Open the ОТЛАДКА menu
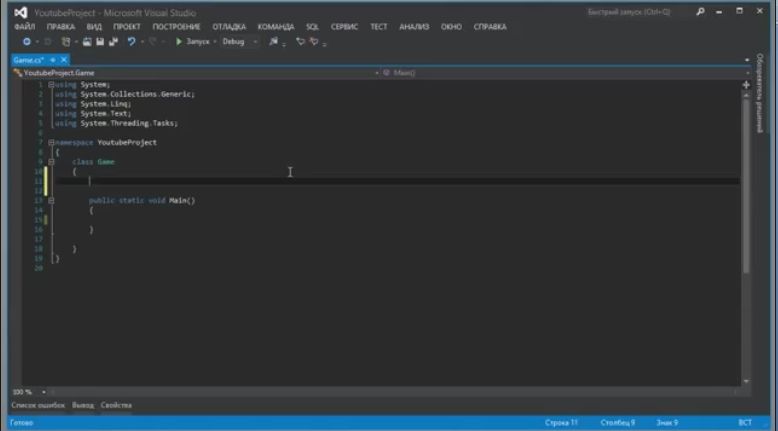 click(229, 27)
